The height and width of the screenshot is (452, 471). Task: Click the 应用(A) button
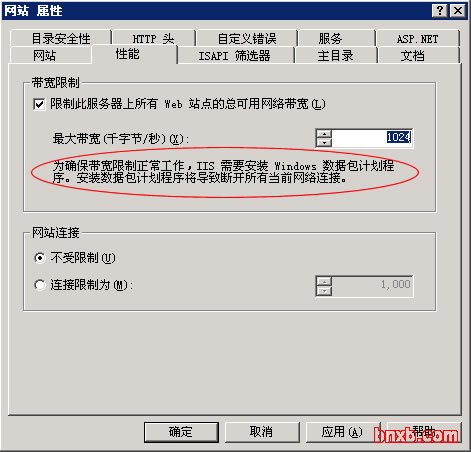pyautogui.click(x=343, y=432)
